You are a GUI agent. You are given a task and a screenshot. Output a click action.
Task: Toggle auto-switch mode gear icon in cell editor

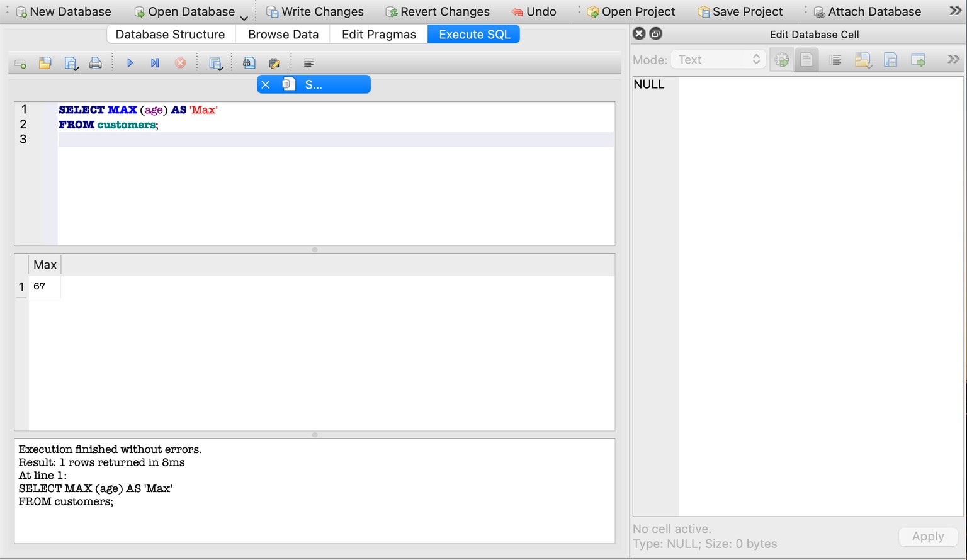[782, 60]
